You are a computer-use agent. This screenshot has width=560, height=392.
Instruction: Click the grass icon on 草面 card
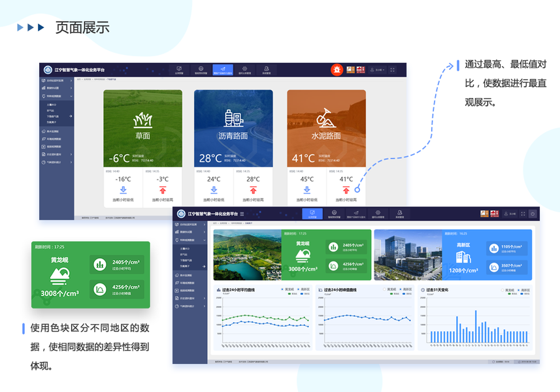143,120
